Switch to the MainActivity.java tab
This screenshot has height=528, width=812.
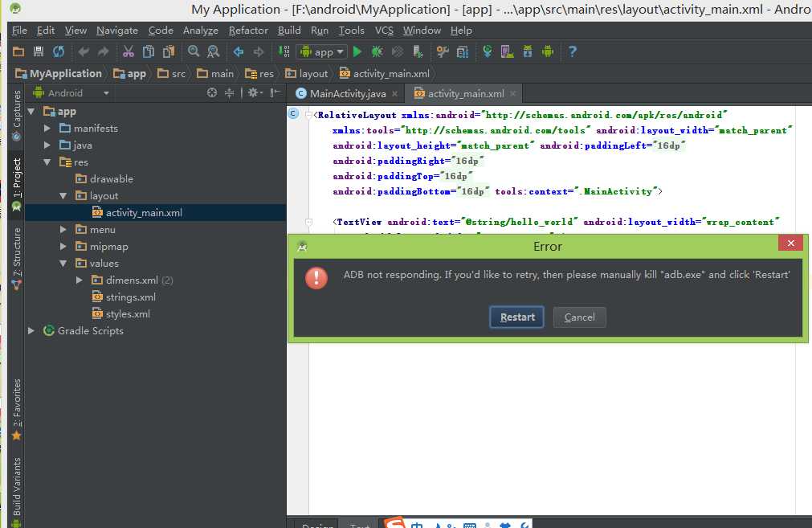(347, 94)
